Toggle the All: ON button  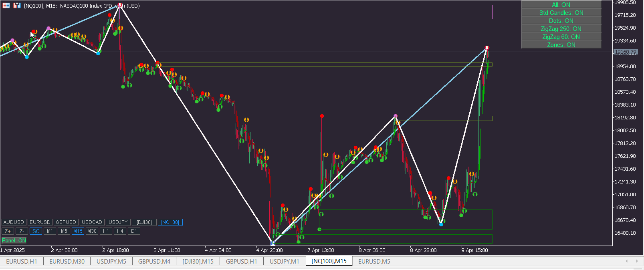[561, 5]
